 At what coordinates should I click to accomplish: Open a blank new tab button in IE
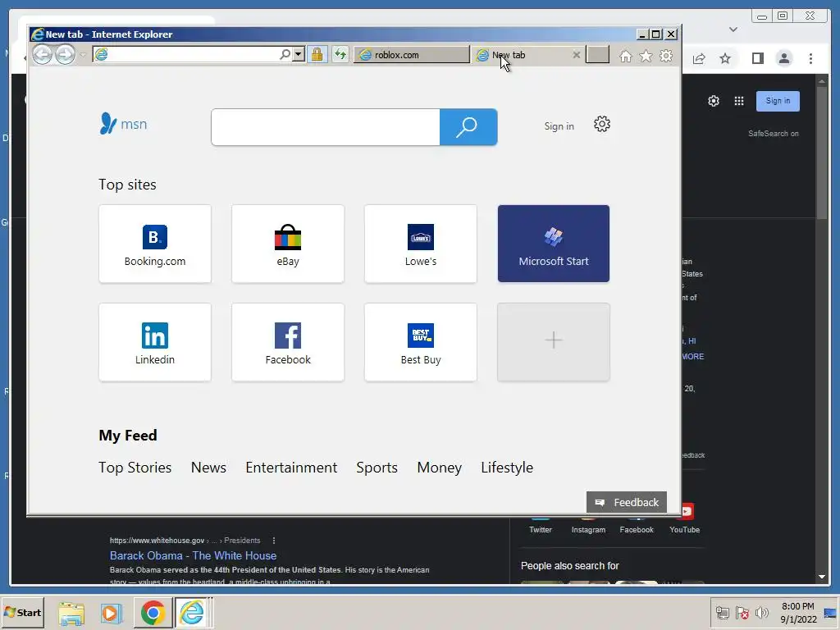[597, 55]
